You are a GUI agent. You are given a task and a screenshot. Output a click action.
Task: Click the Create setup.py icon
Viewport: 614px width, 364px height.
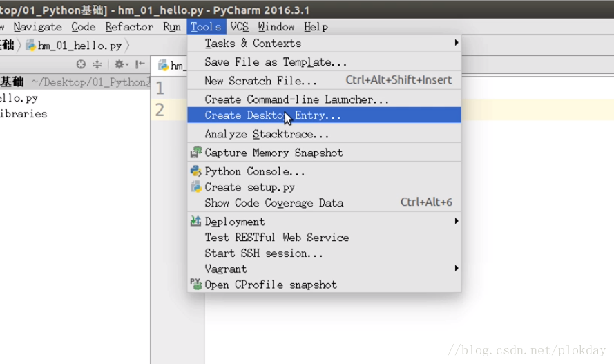pos(195,186)
